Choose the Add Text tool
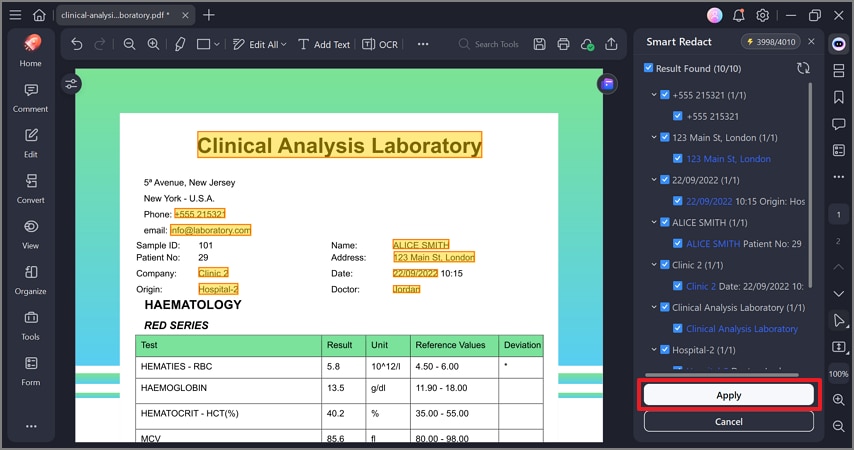Viewport: 854px width, 450px height. pos(324,45)
